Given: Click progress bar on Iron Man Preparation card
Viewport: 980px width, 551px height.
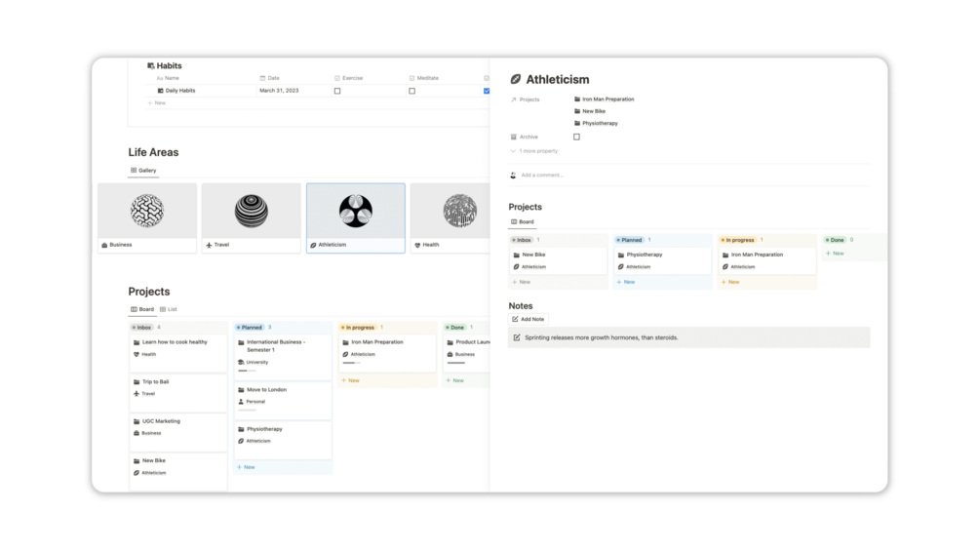Looking at the screenshot, I should point(352,363).
